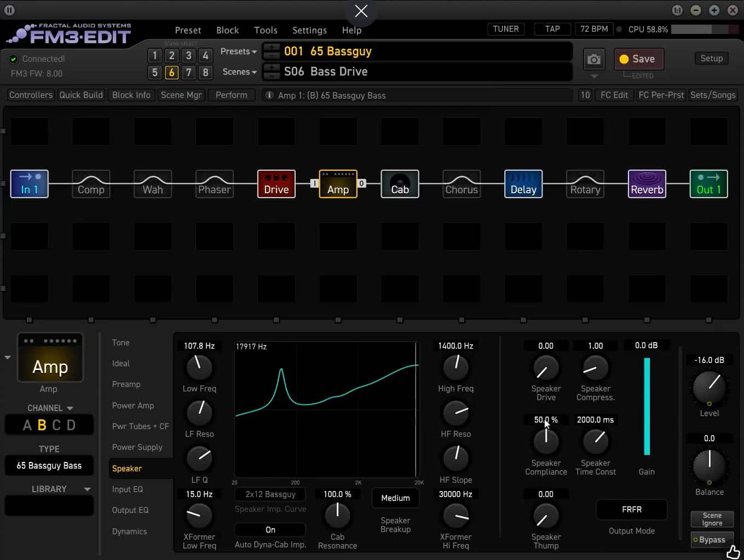Select the In 1 input block
744x560 pixels.
(x=30, y=183)
